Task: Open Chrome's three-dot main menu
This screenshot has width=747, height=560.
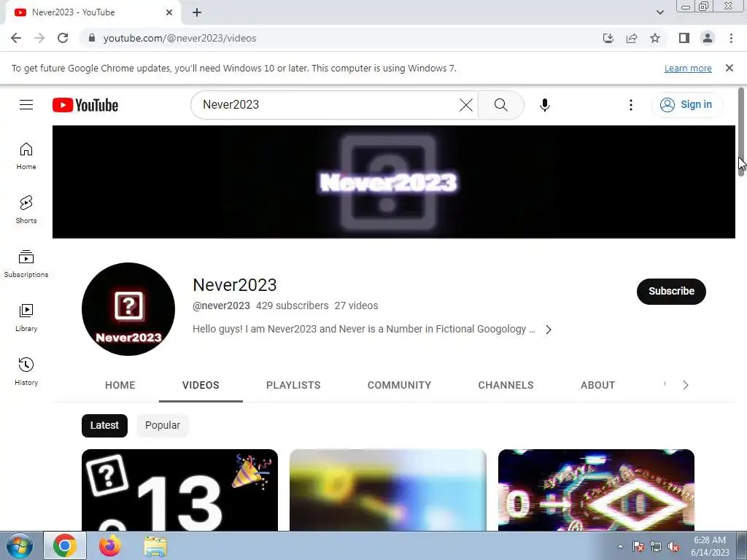Action: point(731,38)
